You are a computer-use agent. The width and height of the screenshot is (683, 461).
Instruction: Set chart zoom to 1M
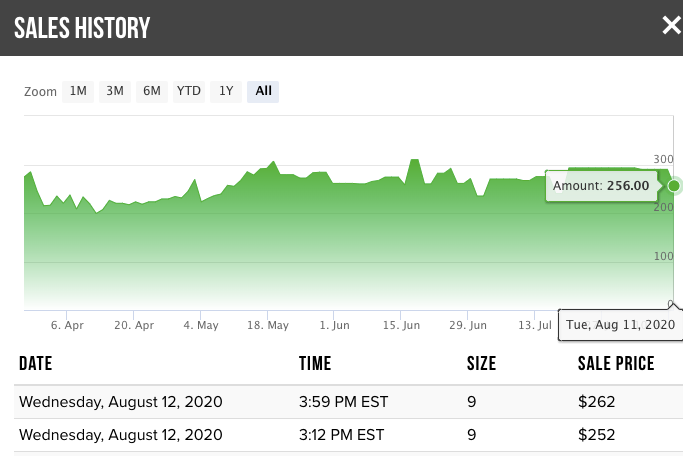[78, 91]
